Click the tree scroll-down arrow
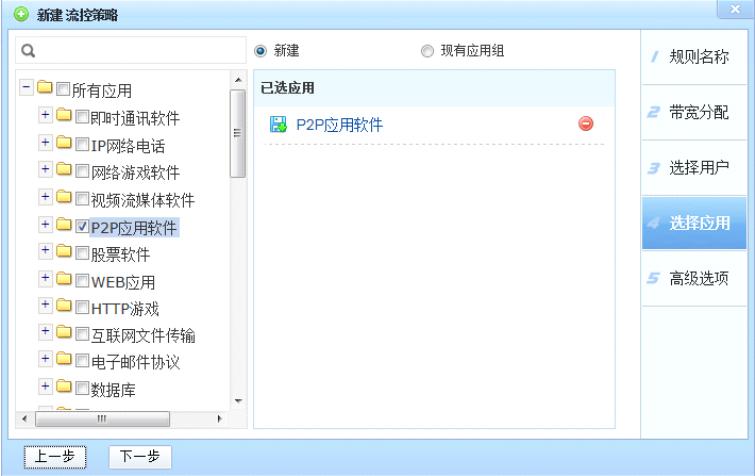755x476 pixels. pos(238,400)
